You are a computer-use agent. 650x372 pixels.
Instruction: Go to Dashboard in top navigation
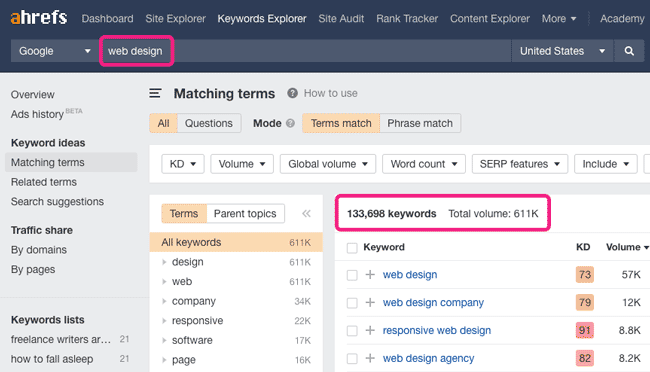click(107, 19)
